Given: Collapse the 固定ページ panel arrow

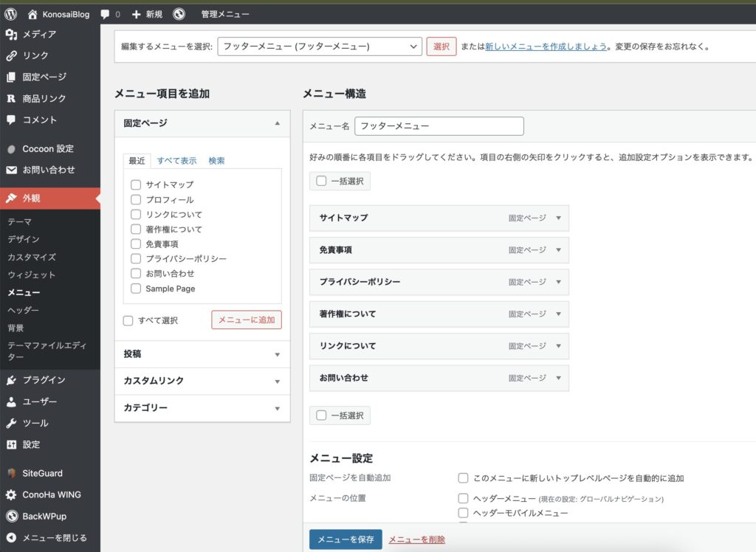Looking at the screenshot, I should (x=278, y=123).
